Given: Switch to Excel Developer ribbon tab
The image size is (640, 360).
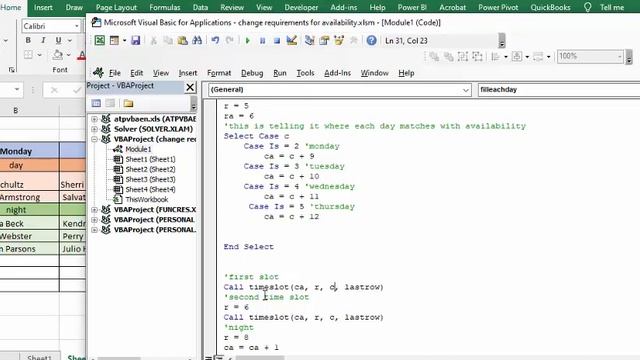Looking at the screenshot, I should 301,7.
